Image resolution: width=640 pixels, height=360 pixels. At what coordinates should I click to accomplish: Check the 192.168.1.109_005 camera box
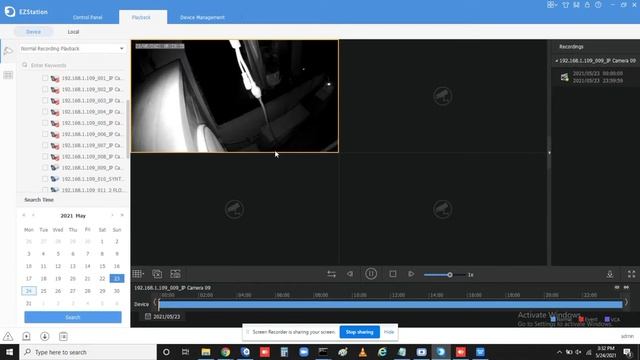tap(45, 123)
